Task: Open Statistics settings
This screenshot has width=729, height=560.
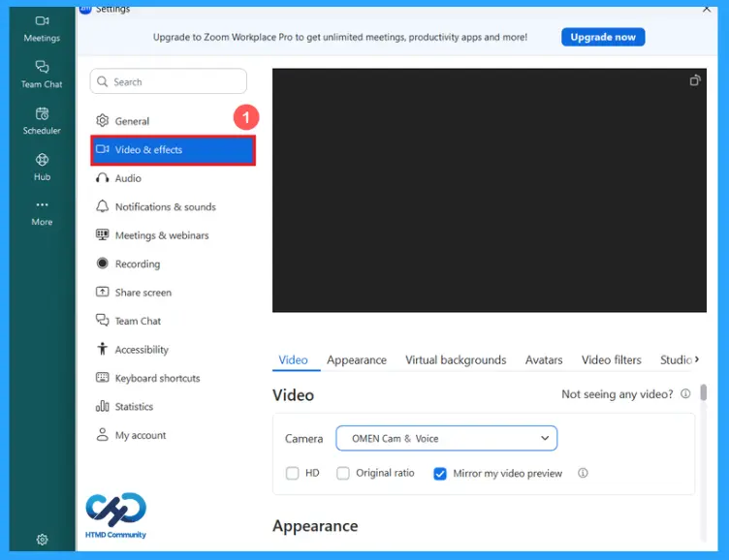Action: point(173,407)
